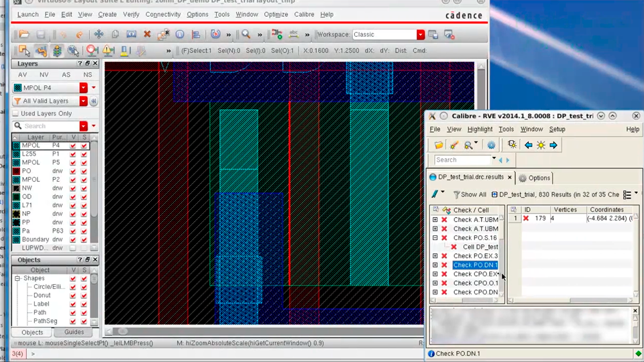Open the MPOL P4 layer dropdown arrow
The image size is (644, 362).
83,88
